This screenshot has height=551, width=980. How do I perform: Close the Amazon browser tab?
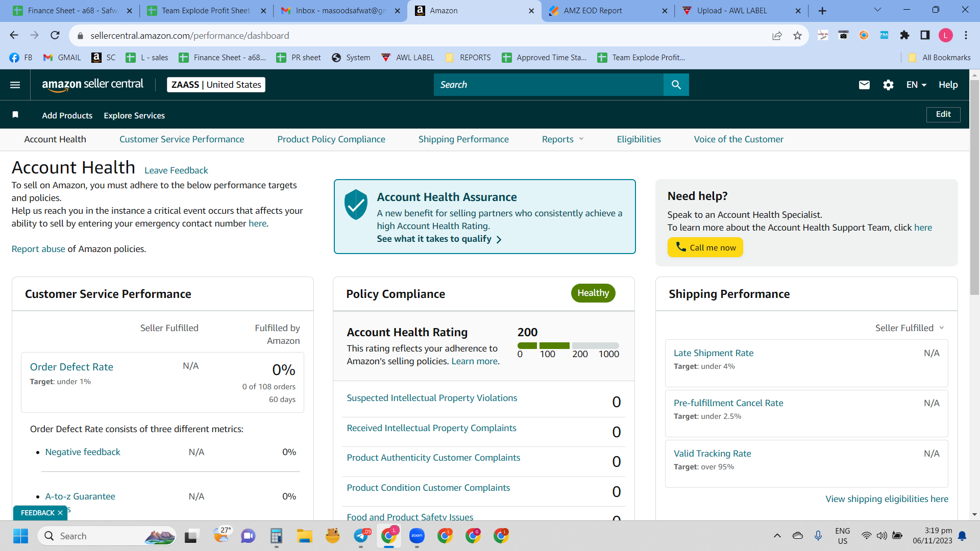[x=531, y=11]
